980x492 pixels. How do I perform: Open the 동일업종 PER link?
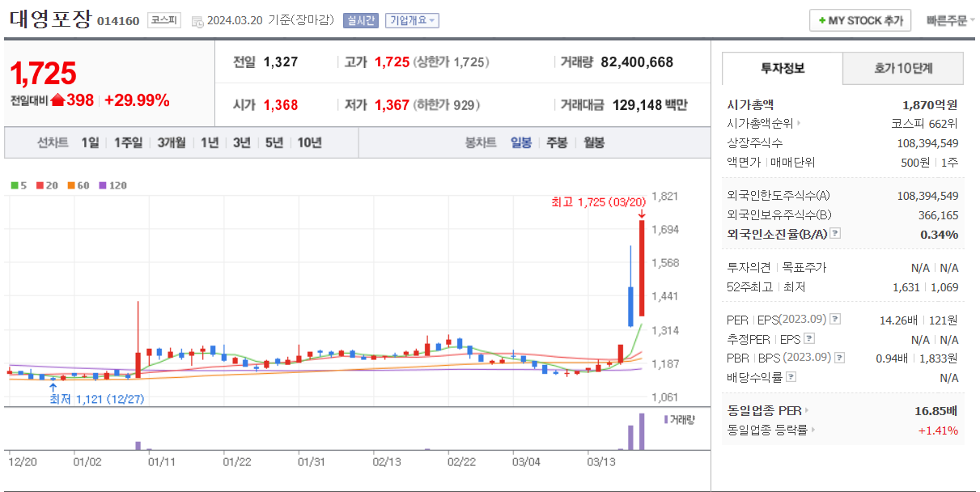tap(767, 411)
